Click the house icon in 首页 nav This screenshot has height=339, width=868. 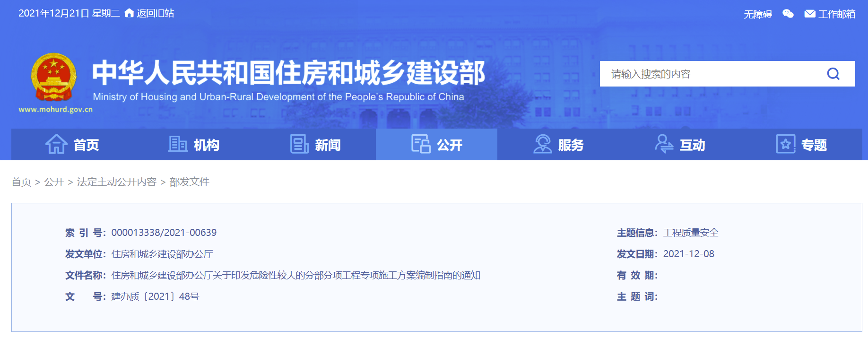pyautogui.click(x=56, y=144)
